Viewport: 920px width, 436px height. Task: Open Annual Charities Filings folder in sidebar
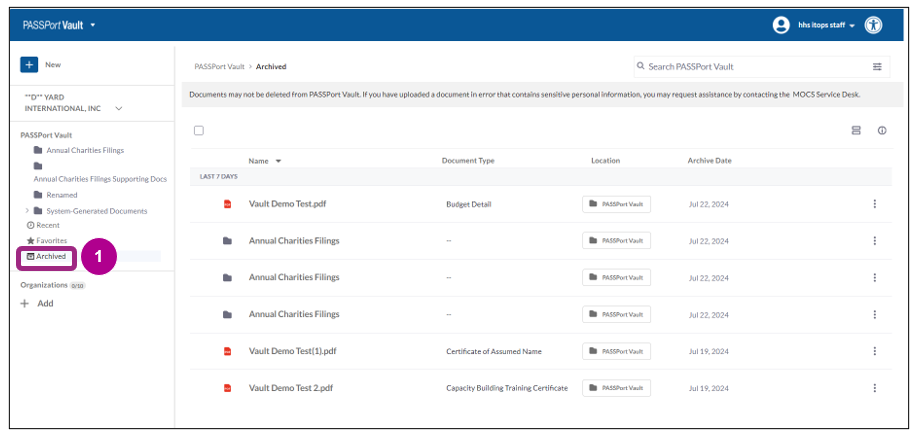(85, 150)
